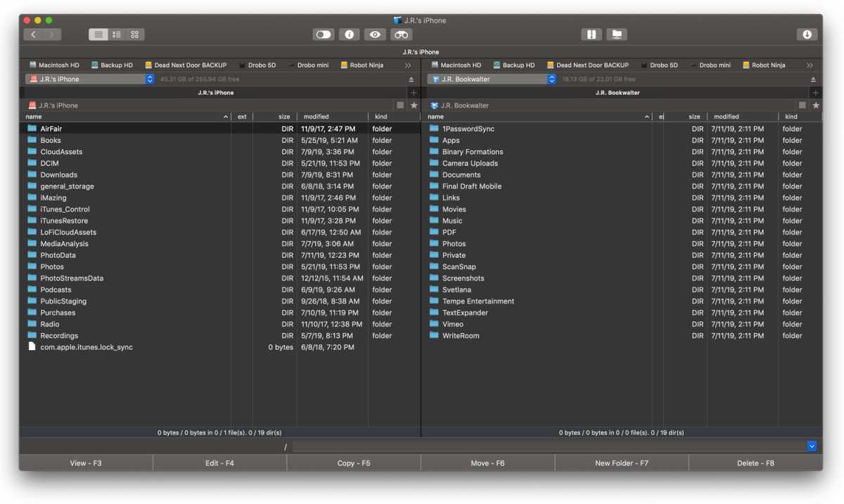
Task: Sort left pane by modified column
Action: tap(333, 117)
